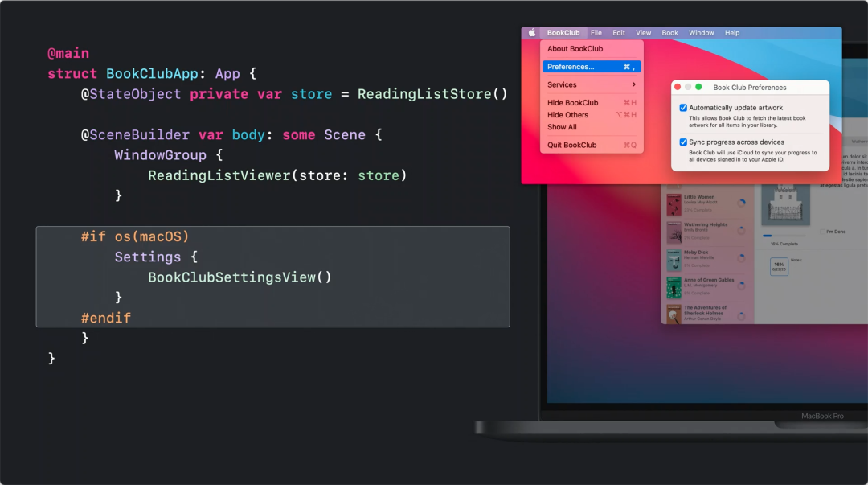Click the green zoom button in Preferences
868x485 pixels.
click(698, 87)
